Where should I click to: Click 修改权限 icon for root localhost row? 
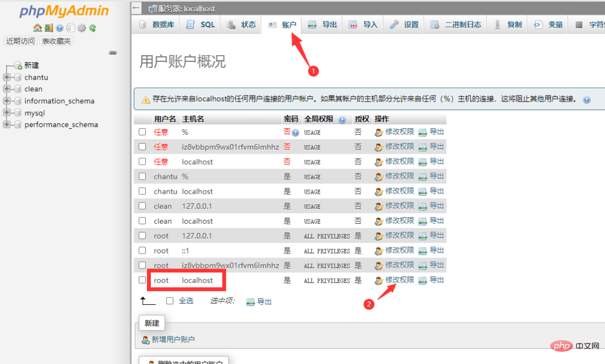[x=379, y=281]
